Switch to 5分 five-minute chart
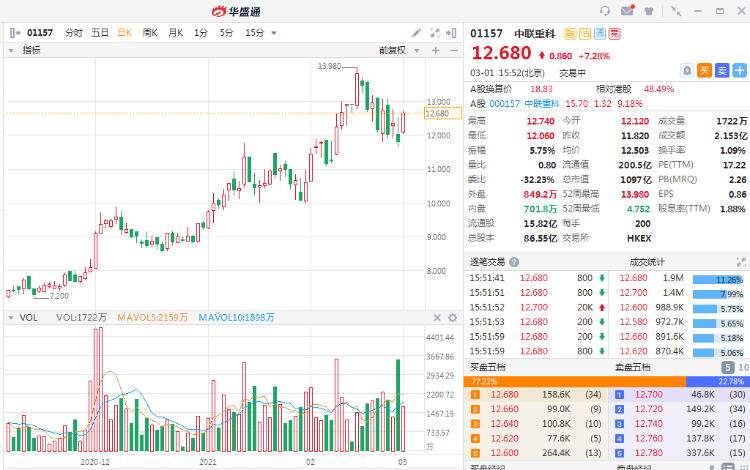This screenshot has height=470, width=750. point(227,33)
